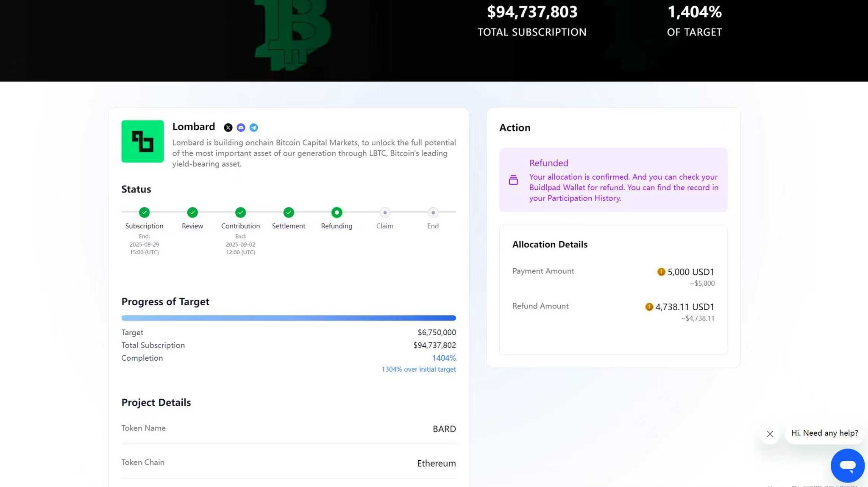Click the 1404% completion value
This screenshot has width=868, height=487.
click(444, 358)
